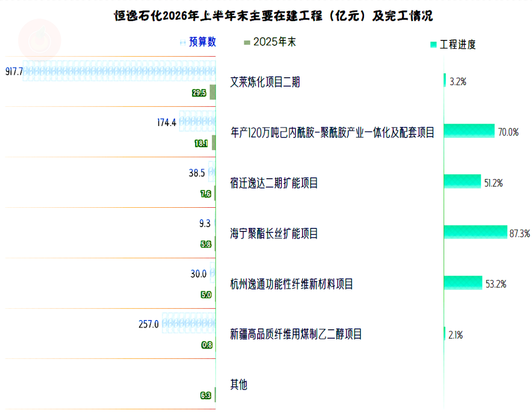532x415 pixels.
Task: Click the 38.5 budget value label
Action: point(197,173)
